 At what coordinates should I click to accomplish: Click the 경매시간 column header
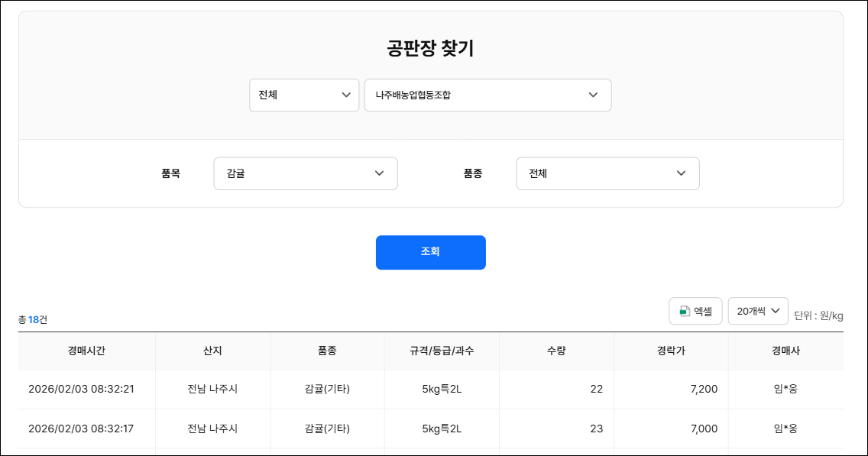click(x=86, y=351)
